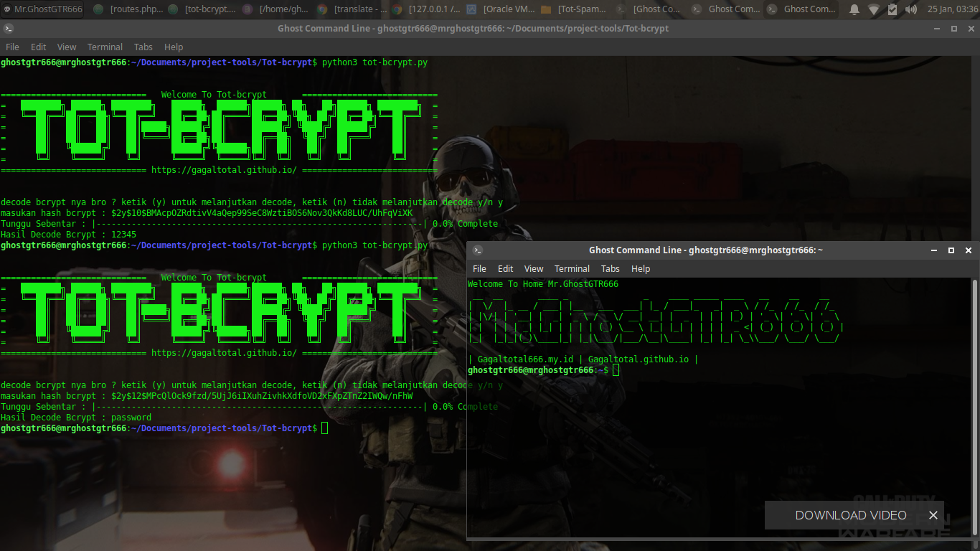Minimize the Tot-bcrypt terminal window

[x=937, y=29]
